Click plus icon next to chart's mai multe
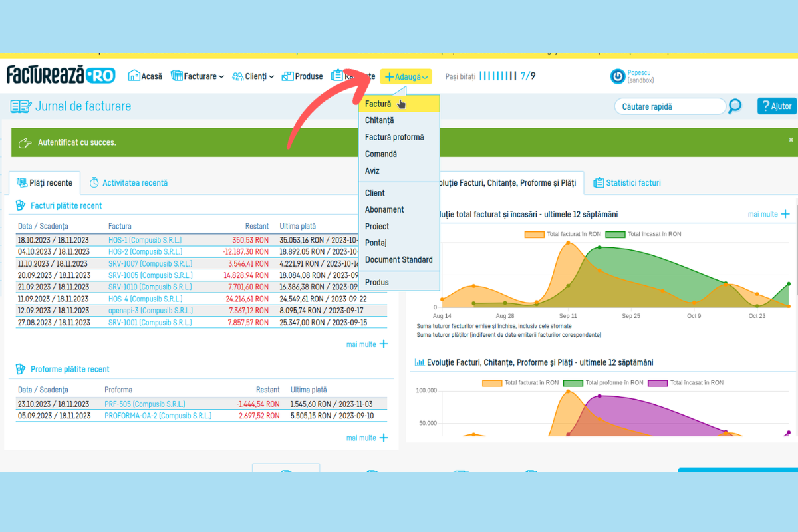The image size is (798, 532). pos(785,214)
